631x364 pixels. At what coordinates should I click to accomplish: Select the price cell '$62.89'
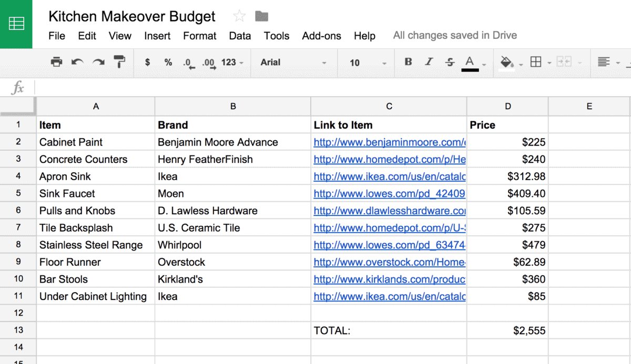pos(508,262)
